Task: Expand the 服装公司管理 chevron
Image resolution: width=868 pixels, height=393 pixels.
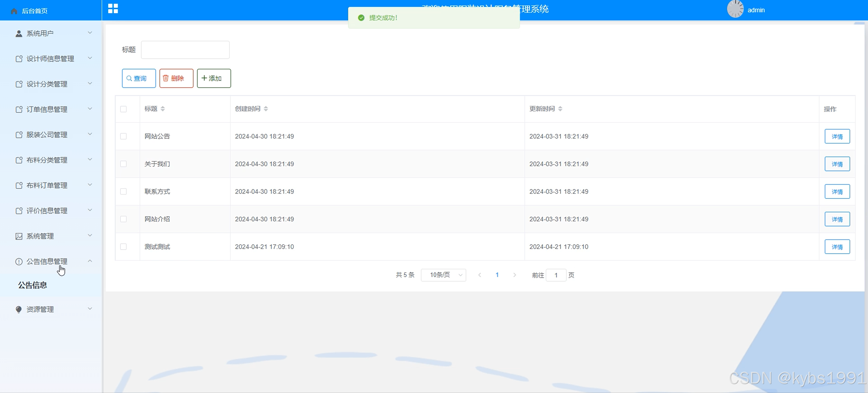Action: [90, 134]
